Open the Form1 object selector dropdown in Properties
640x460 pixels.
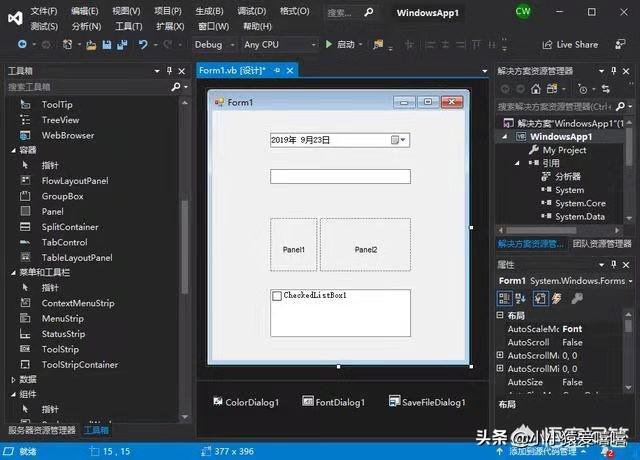click(x=631, y=281)
